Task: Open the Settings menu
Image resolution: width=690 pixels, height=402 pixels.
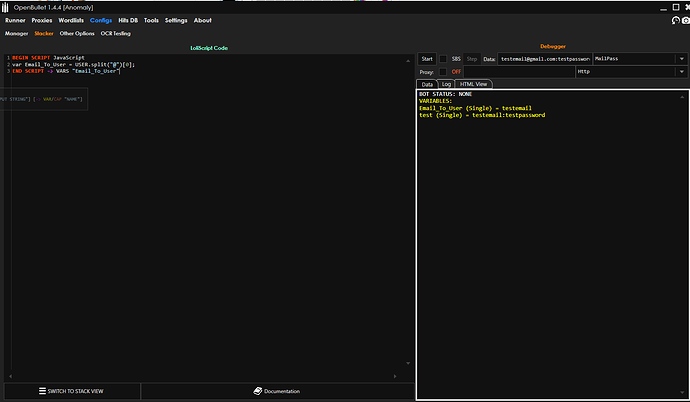Action: point(176,20)
